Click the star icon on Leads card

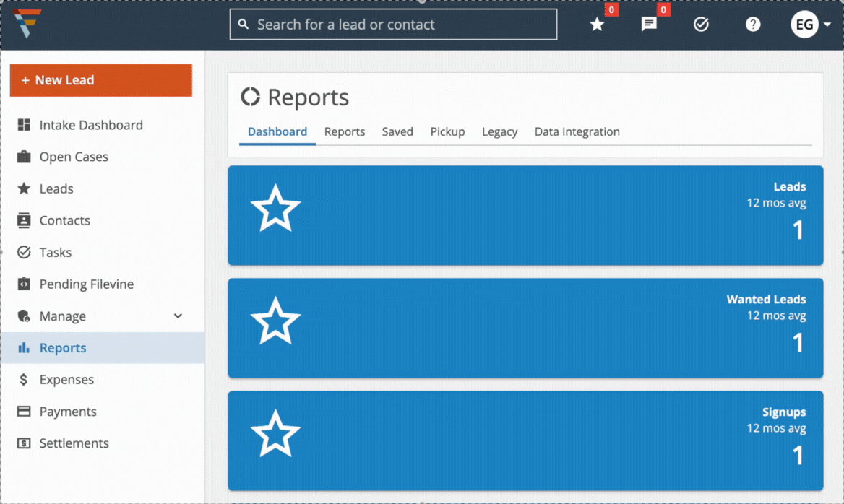point(275,208)
